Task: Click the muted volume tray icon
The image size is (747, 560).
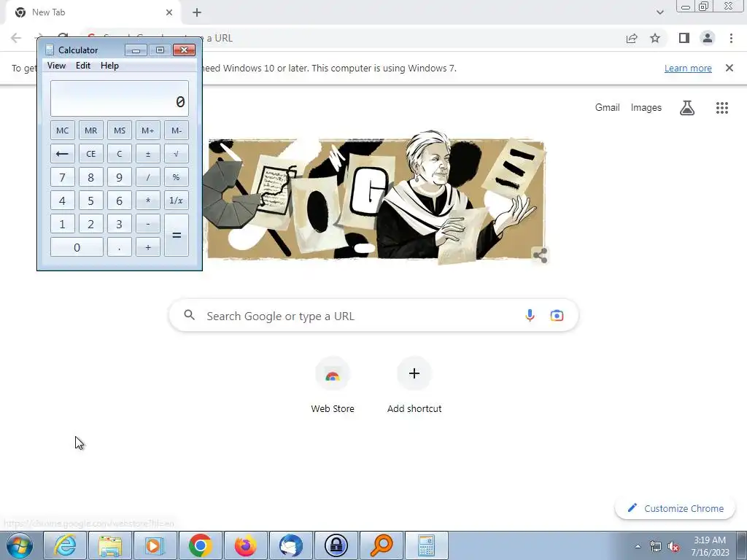Action: 673,546
